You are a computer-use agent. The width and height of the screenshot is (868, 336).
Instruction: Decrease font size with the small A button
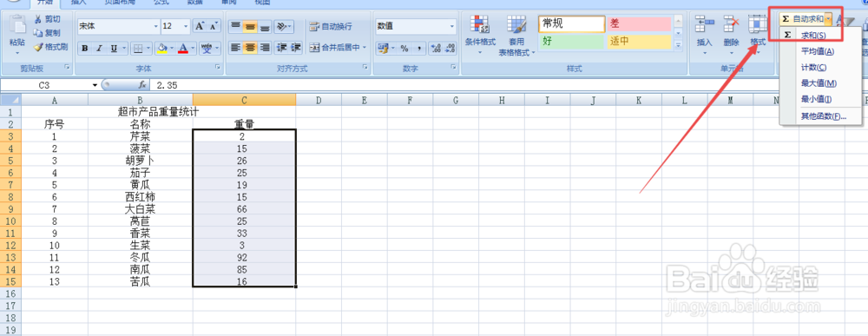pyautogui.click(x=213, y=26)
